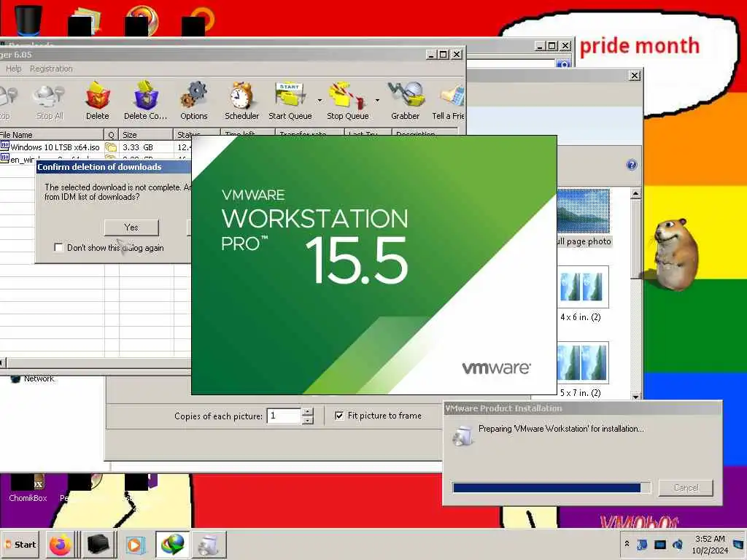Click Yes in Confirm deletion dialog
747x560 pixels.
[x=131, y=227]
